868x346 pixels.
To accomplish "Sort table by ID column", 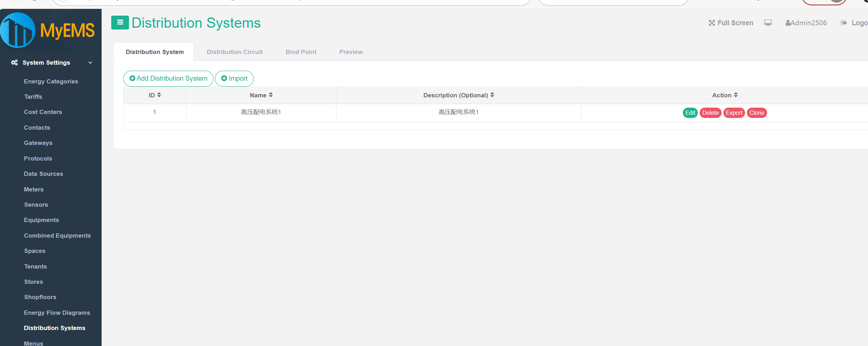I will pos(159,95).
